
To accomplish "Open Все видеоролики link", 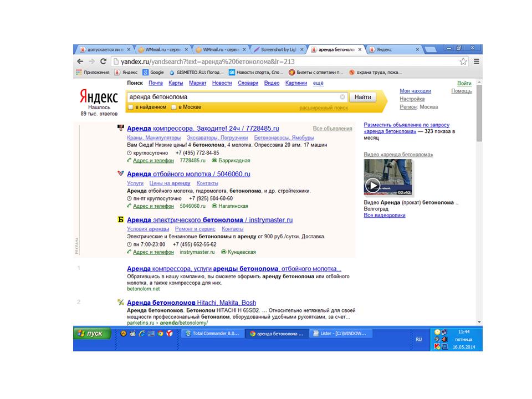I will click(x=385, y=216).
